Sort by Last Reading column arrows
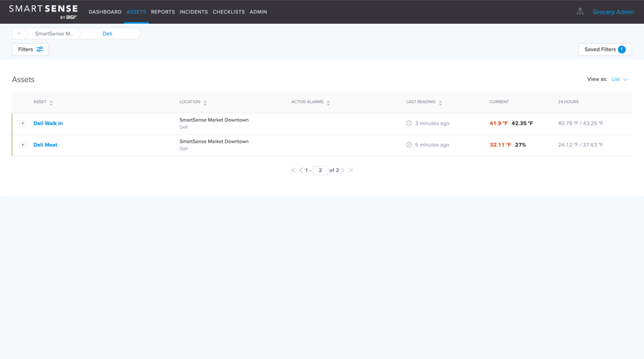 (x=440, y=102)
